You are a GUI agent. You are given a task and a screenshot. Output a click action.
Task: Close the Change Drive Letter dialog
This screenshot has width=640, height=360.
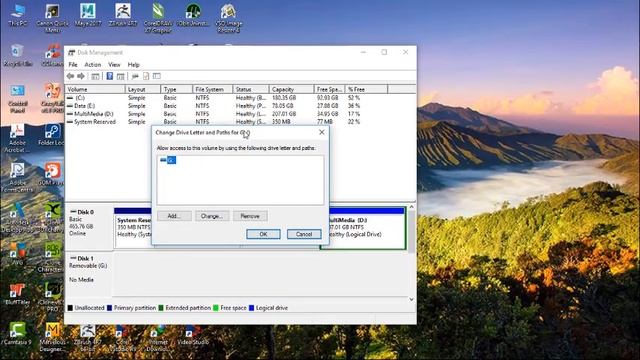(322, 132)
